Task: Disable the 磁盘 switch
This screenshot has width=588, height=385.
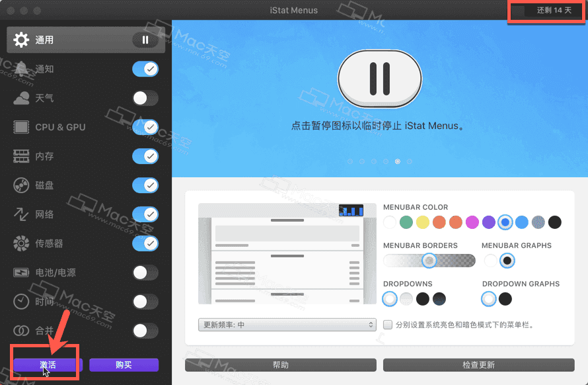Action: click(145, 185)
